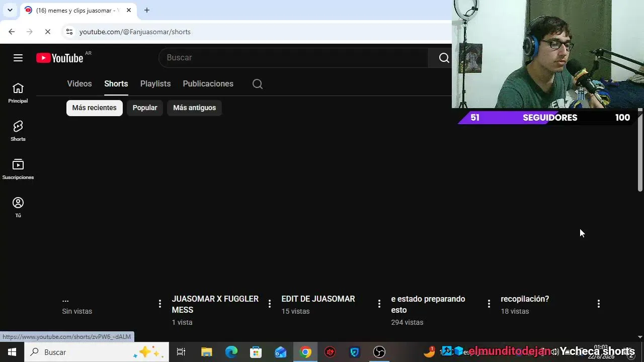
Task: Open Task View on the taskbar
Action: pyautogui.click(x=181, y=352)
